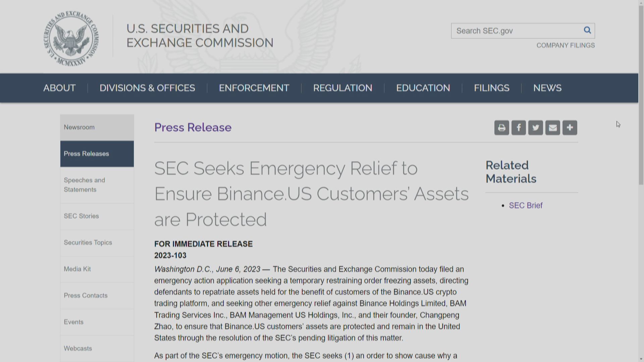This screenshot has width=644, height=362.
Task: Select Speeches and Statements in sidebar
Action: coord(85,185)
